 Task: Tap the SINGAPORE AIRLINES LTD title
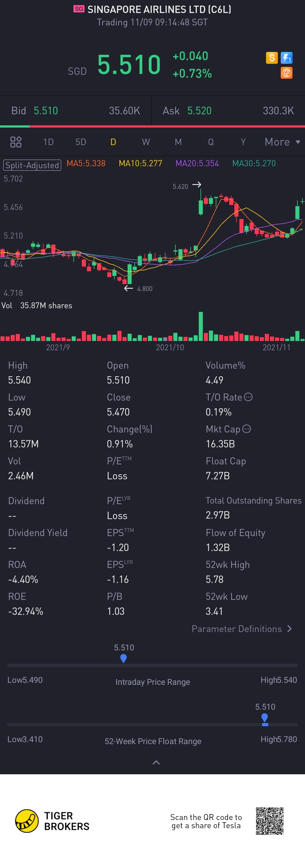coord(159,9)
